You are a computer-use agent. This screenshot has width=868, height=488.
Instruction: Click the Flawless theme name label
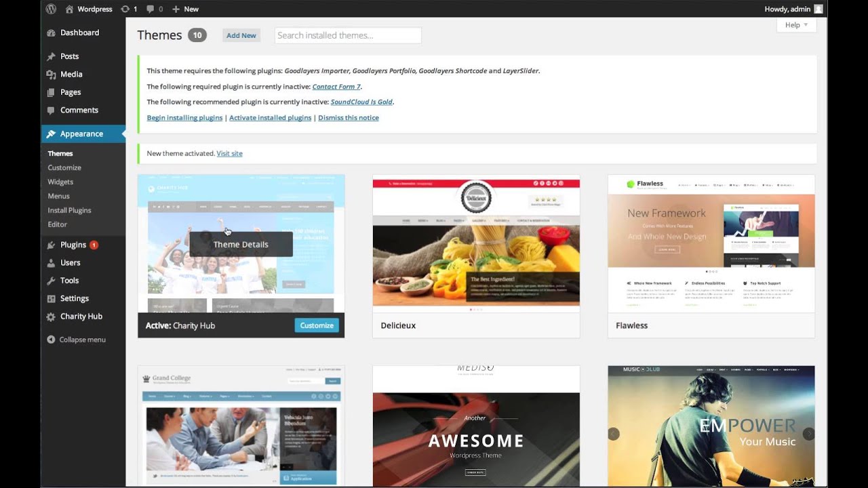[x=631, y=326]
